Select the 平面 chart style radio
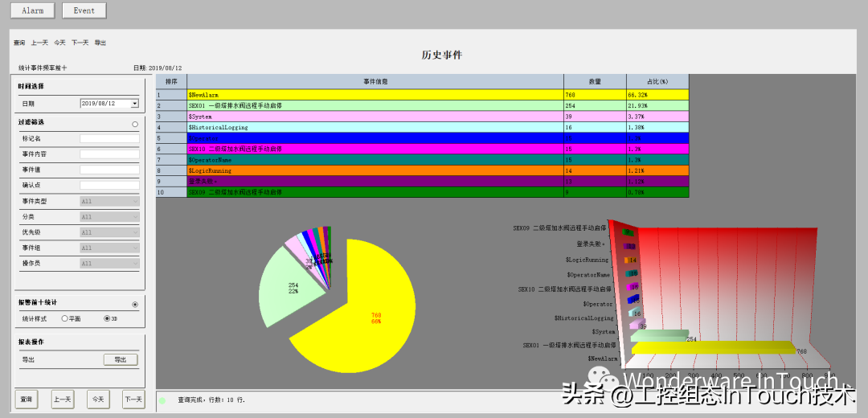 click(x=65, y=319)
